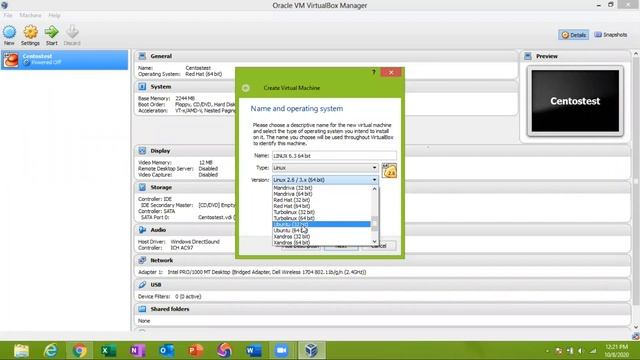Image resolution: width=640 pixels, height=360 pixels.
Task: Pick Turbolinux (32 bit) in the list
Action: 322,212
